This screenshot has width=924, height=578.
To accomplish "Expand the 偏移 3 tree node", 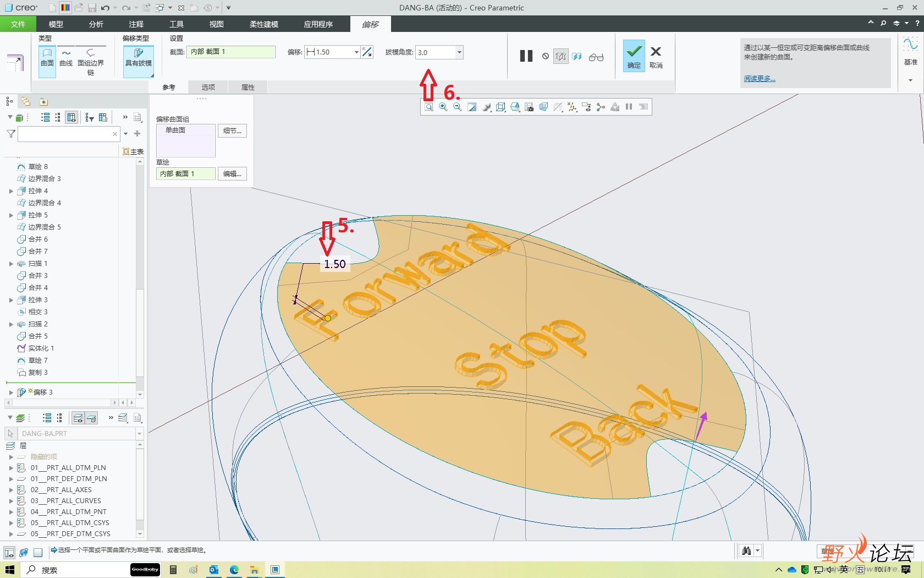I will click(x=11, y=392).
